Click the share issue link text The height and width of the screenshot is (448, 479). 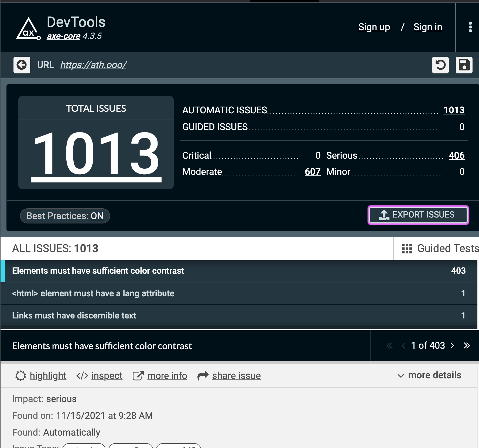coord(237,376)
